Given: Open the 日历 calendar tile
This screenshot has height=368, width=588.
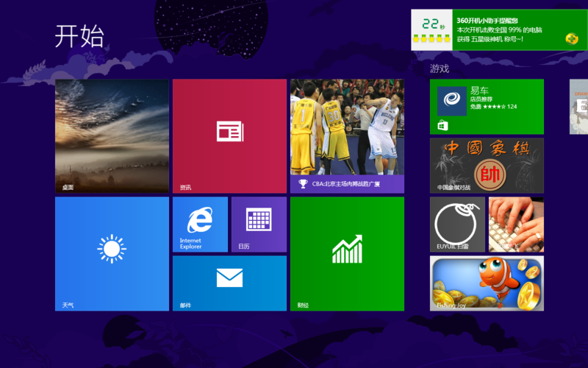Looking at the screenshot, I should 259,224.
